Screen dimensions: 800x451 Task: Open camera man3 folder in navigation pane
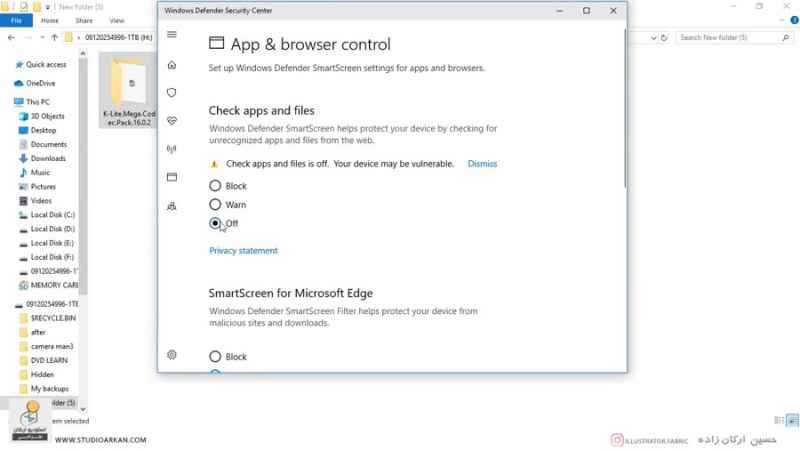tap(46, 346)
